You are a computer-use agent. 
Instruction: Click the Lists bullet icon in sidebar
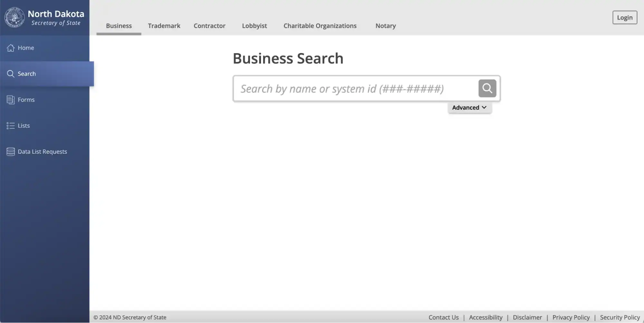click(x=11, y=126)
